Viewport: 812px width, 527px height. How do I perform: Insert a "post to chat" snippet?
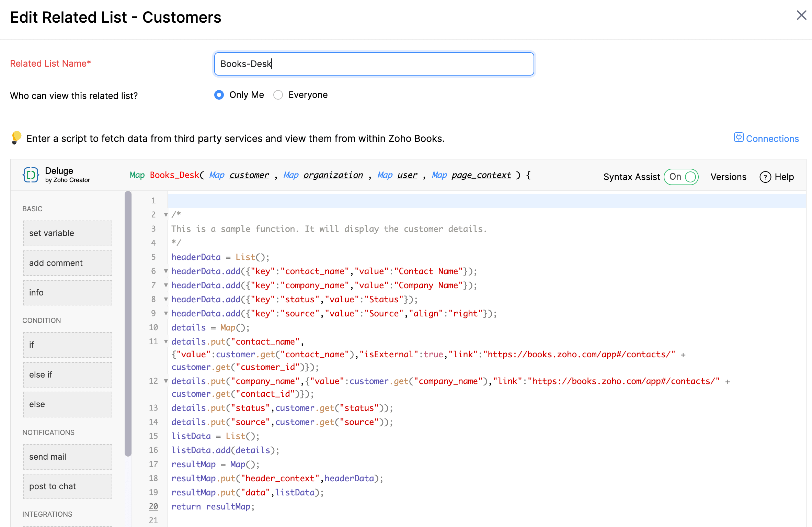tap(67, 486)
